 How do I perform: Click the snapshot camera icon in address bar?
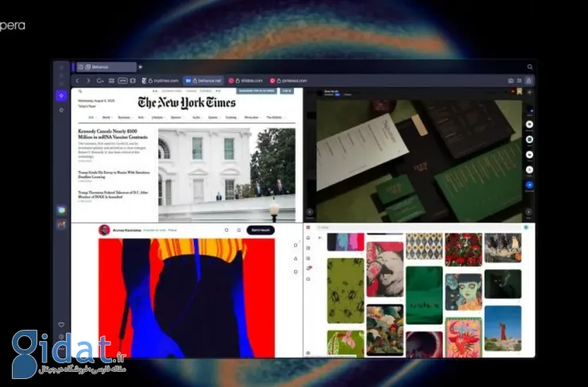pos(512,80)
